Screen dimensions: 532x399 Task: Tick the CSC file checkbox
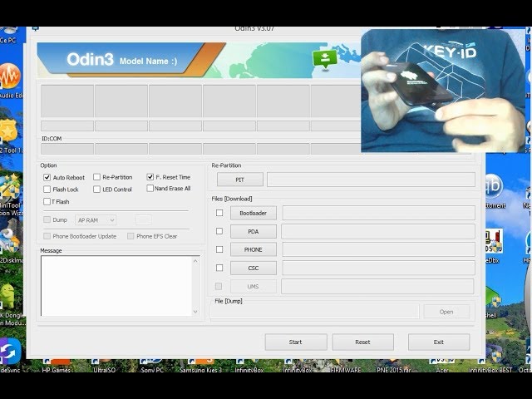219,268
